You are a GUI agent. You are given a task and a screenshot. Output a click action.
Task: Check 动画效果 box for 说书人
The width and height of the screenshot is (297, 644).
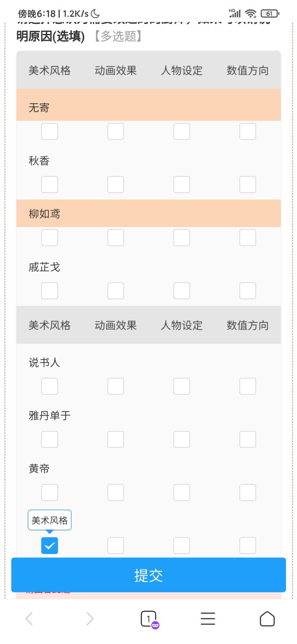pyautogui.click(x=115, y=386)
